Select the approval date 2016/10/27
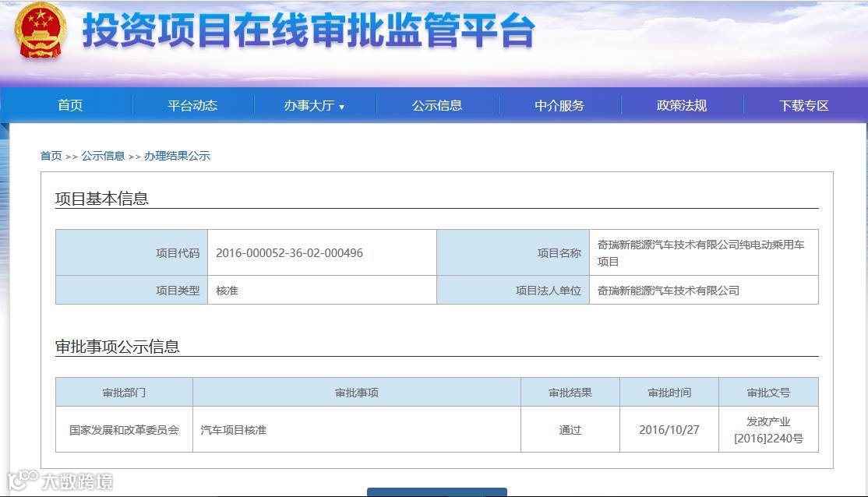The height and width of the screenshot is (497, 868). pos(669,430)
